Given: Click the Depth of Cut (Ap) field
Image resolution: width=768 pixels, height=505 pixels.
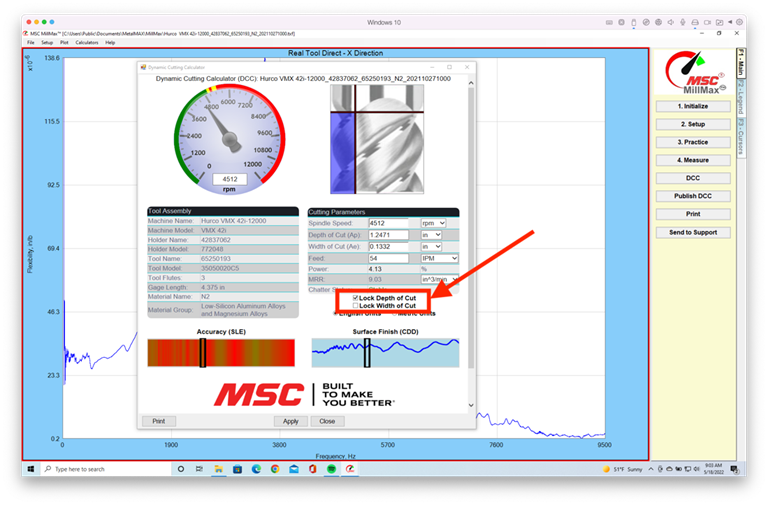Looking at the screenshot, I should point(388,235).
